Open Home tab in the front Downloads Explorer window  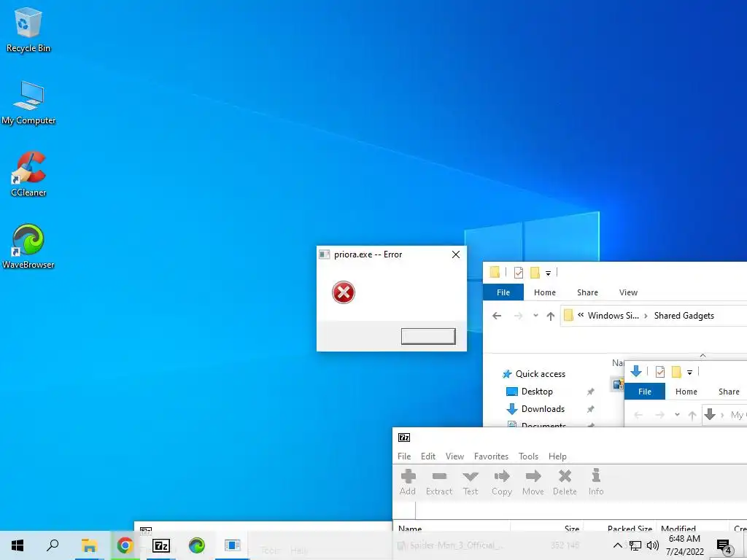pos(686,392)
